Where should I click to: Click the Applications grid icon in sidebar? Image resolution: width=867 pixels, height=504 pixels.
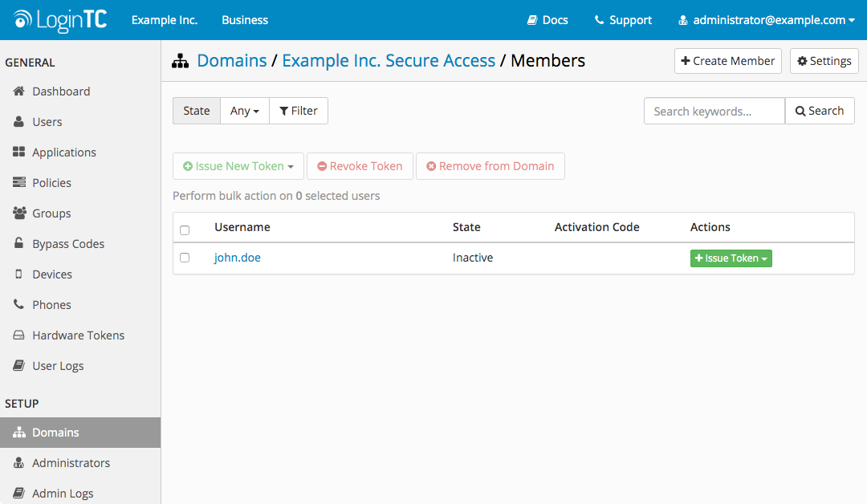click(19, 152)
